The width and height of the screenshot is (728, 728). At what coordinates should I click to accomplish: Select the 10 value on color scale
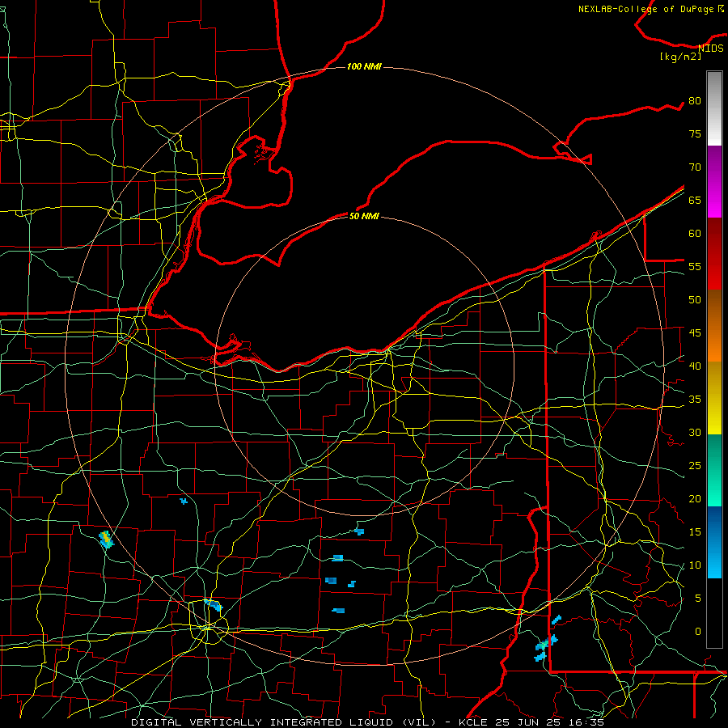click(x=695, y=565)
